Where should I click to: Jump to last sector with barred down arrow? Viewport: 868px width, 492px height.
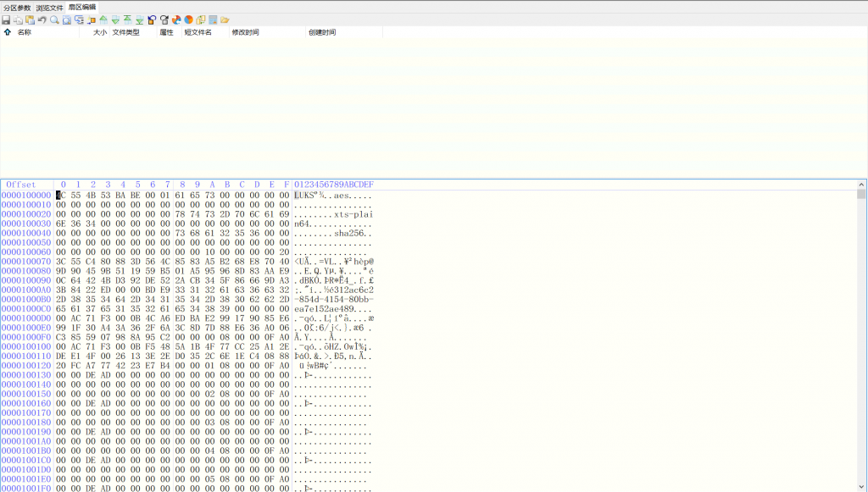click(x=140, y=20)
